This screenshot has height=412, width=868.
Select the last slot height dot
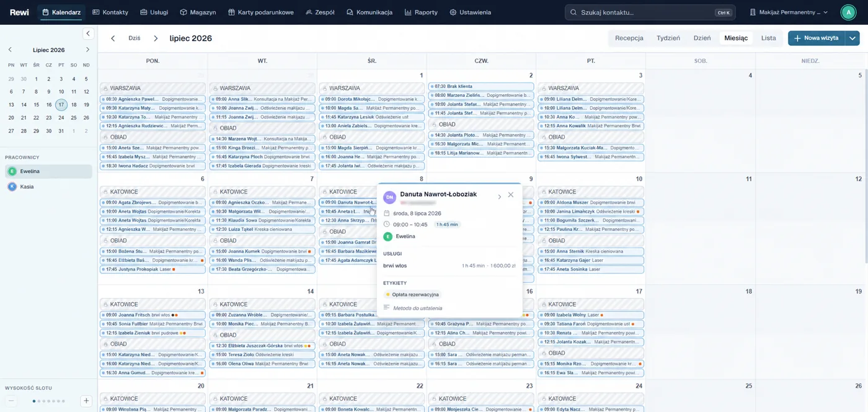click(x=63, y=401)
